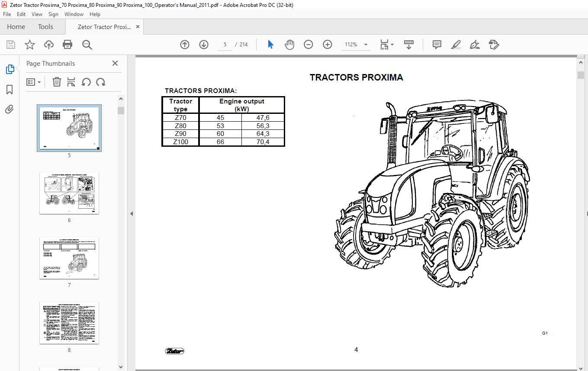Click the 56,3 engine output value
Image resolution: width=588 pixels, height=371 pixels.
[263, 126]
